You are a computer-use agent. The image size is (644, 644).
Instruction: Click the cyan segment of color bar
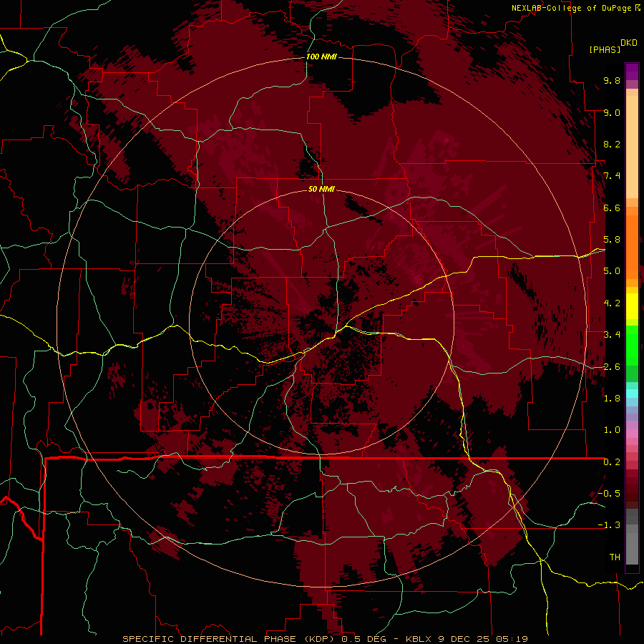coord(632,394)
